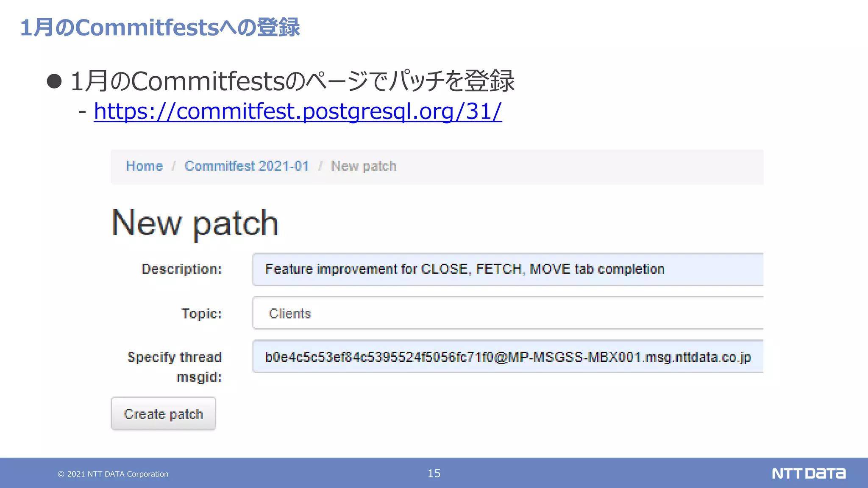Click the Topic: field label
868x488 pixels.
[x=202, y=313]
